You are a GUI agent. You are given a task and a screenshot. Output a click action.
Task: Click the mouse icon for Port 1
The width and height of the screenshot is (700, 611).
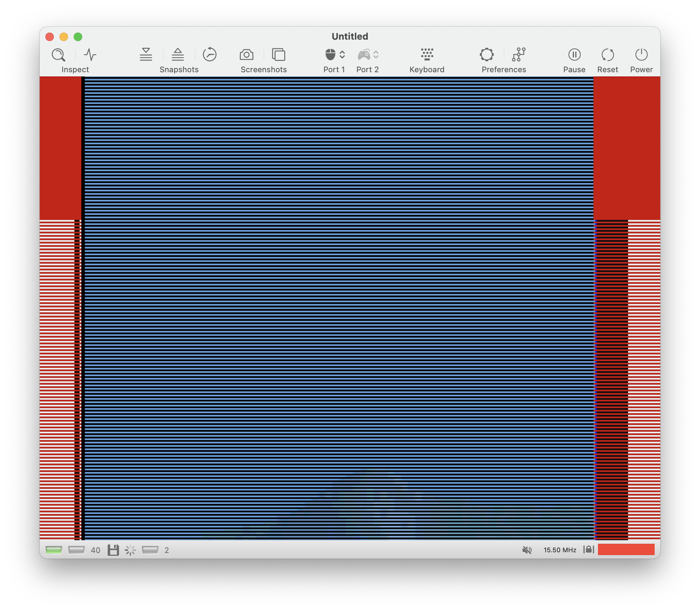click(330, 55)
